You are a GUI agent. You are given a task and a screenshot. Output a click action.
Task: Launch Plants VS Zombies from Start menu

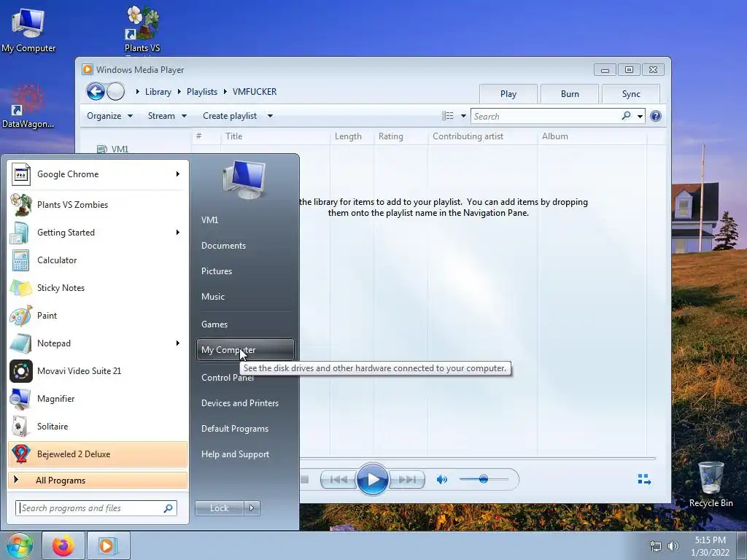point(97,205)
